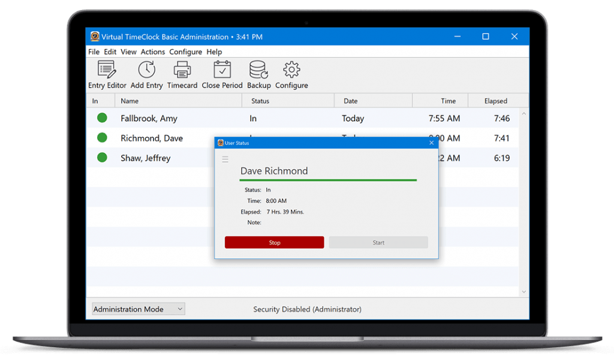614x364 pixels.
Task: Select the Shaw, Jeffrey row name
Action: coord(145,158)
